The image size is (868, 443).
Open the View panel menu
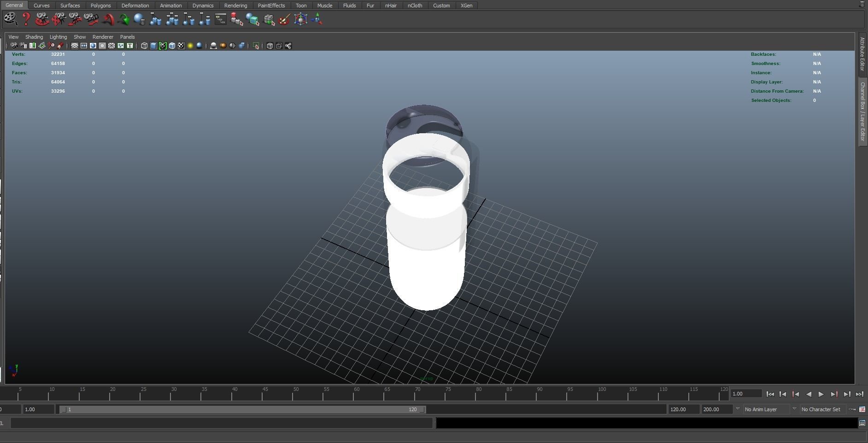(13, 37)
